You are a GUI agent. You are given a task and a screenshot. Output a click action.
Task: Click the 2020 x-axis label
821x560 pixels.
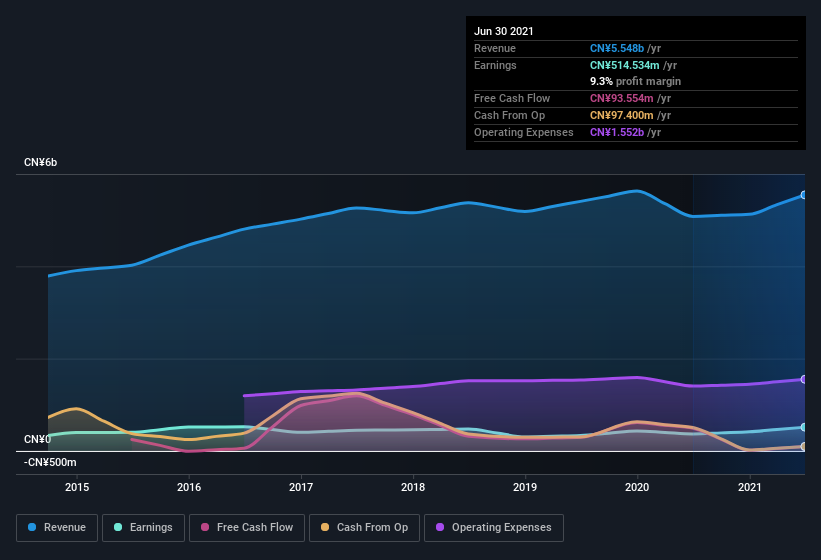637,487
